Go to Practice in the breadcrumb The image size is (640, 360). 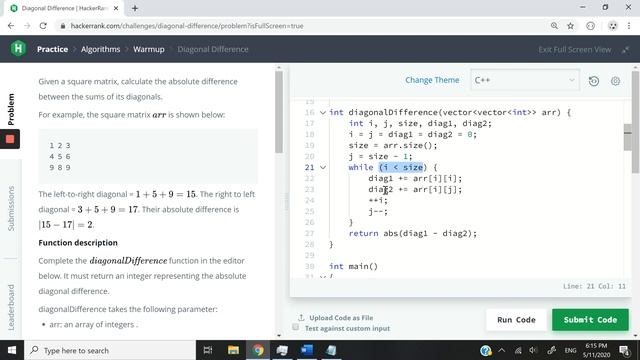52,49
